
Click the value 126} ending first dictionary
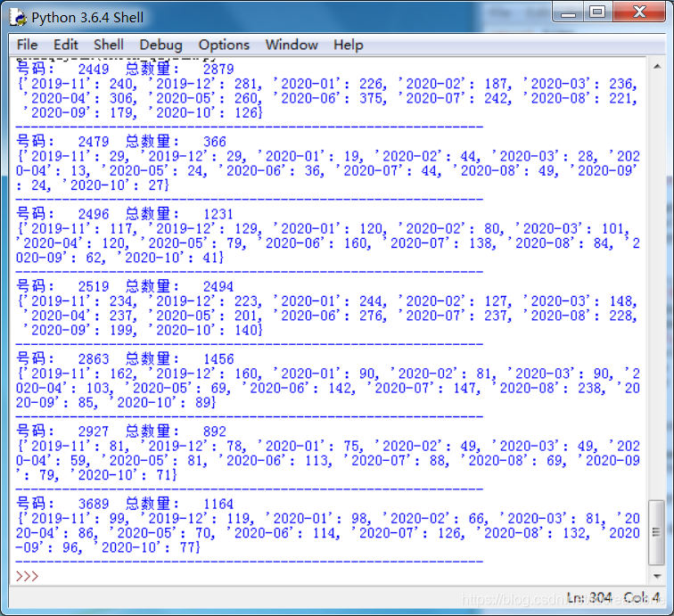[249, 113]
